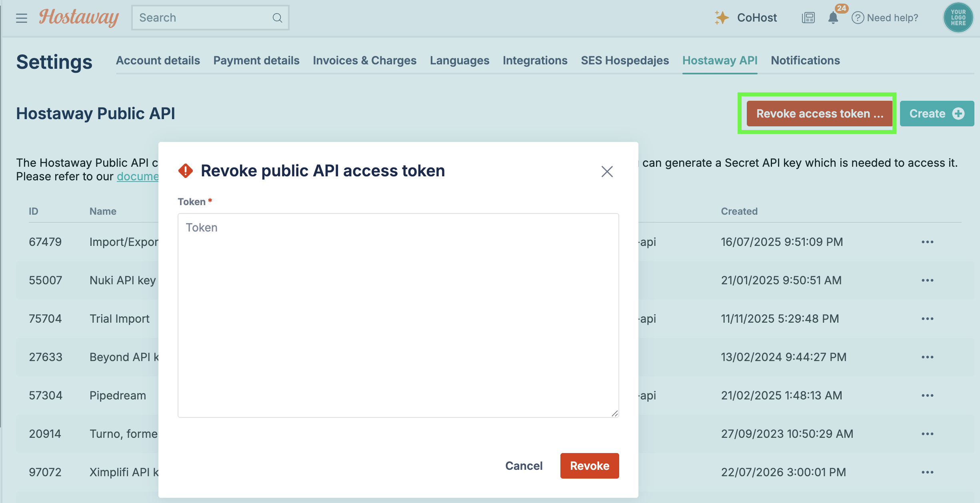Viewport: 980px width, 503px height.
Task: Close the Revoke token dialog
Action: pyautogui.click(x=607, y=172)
